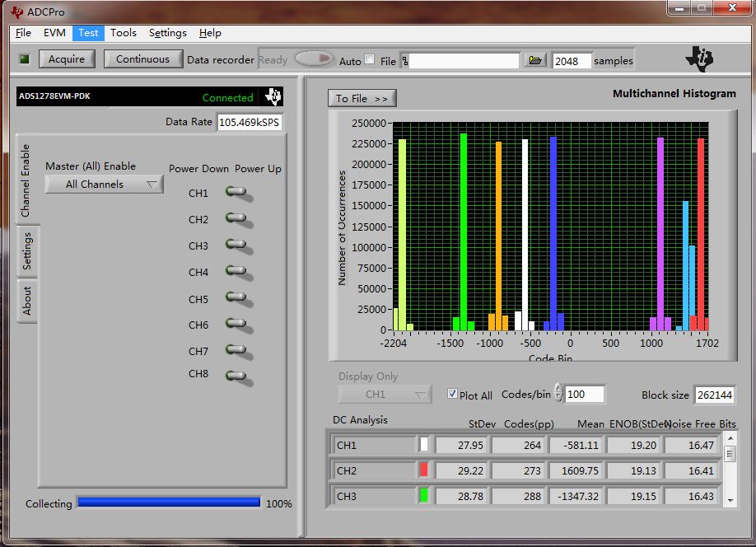Image resolution: width=756 pixels, height=547 pixels.
Task: Uncheck the Plot All checkbox
Action: [451, 394]
